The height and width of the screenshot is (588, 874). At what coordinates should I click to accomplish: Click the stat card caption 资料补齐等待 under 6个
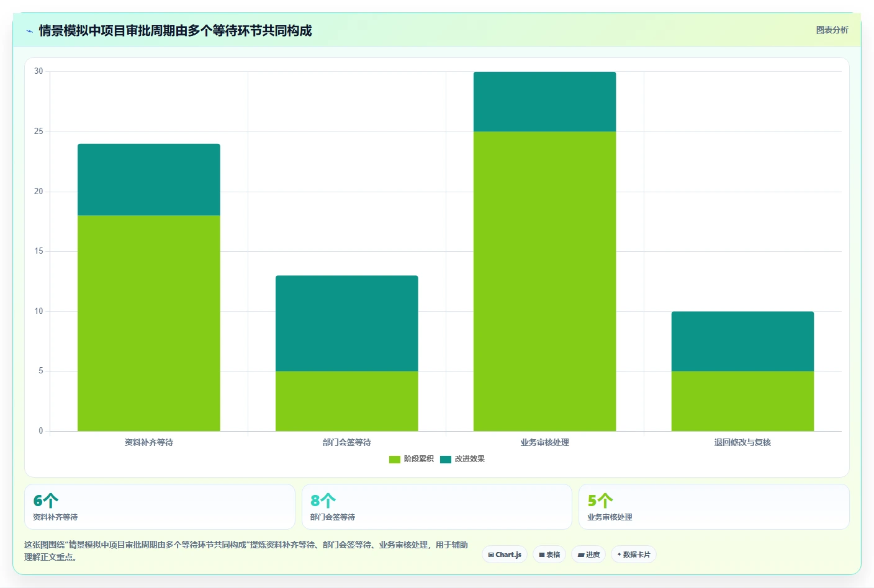click(55, 517)
